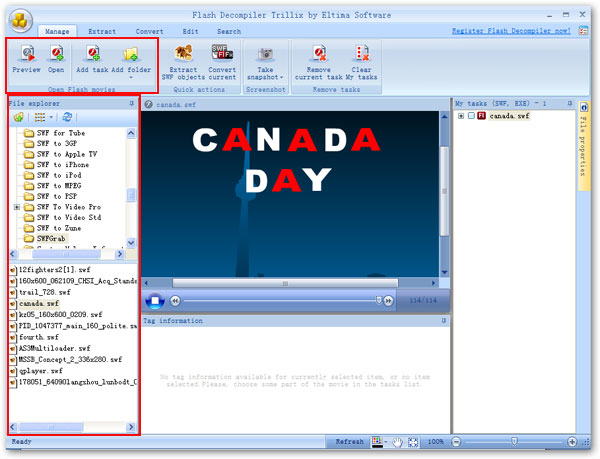Open the File properties side tab
600x459 pixels.
[584, 145]
